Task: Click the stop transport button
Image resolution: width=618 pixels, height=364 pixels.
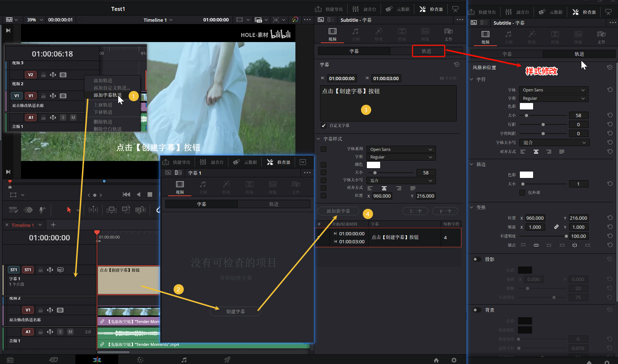Action: click(x=150, y=195)
